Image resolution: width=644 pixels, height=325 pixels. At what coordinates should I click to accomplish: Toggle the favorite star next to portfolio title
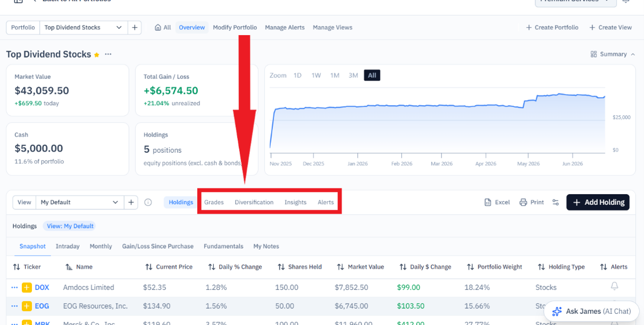96,54
